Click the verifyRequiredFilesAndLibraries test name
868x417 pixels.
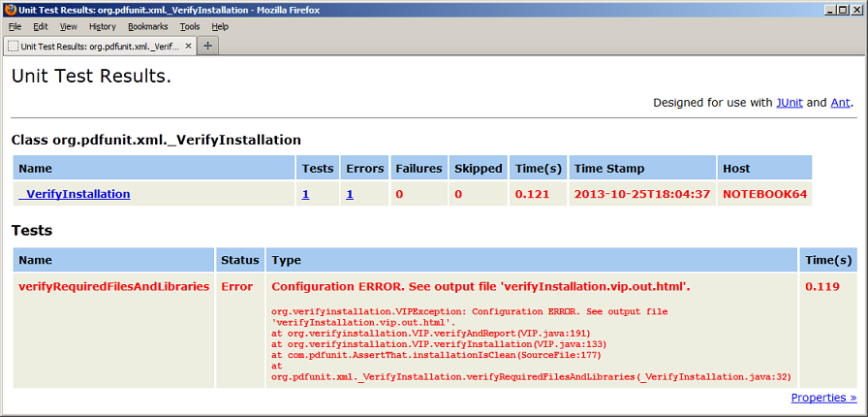[113, 287]
